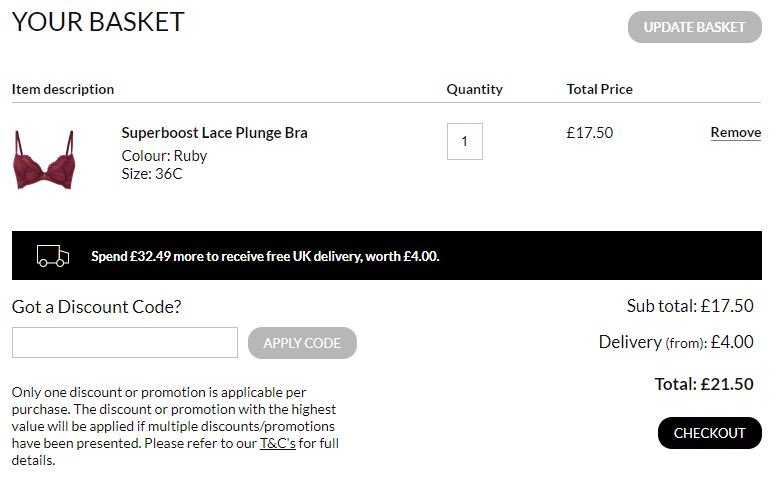This screenshot has height=484, width=778.
Task: Click the Total: £21.50 amount
Action: pyautogui.click(x=704, y=384)
